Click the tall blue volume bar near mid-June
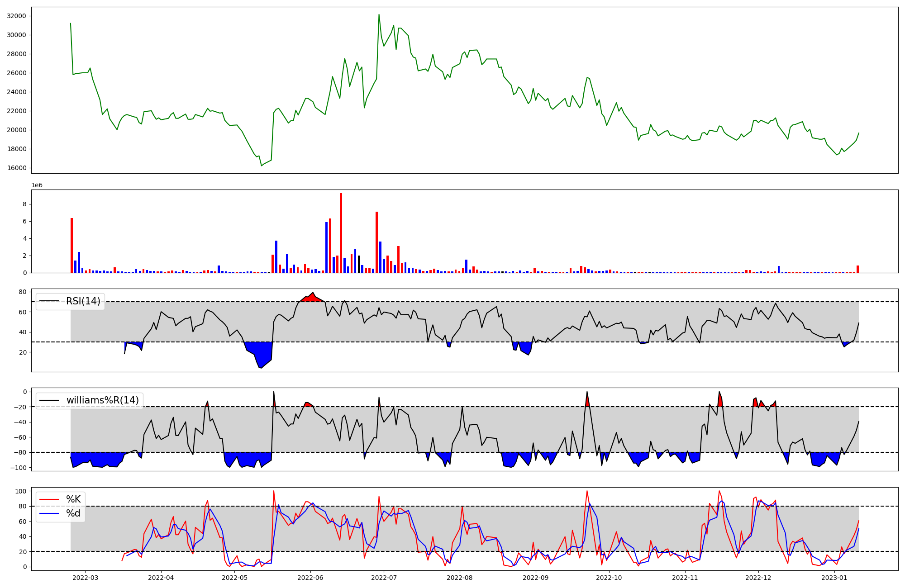This screenshot has height=588, width=905. (x=326, y=247)
